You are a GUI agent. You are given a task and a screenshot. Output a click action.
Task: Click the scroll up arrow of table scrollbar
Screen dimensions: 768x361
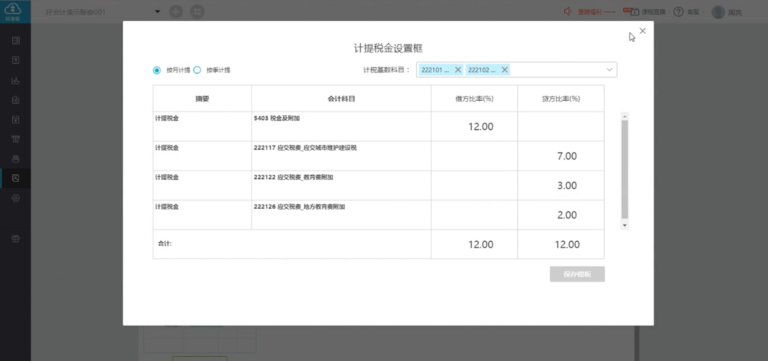[x=624, y=117]
